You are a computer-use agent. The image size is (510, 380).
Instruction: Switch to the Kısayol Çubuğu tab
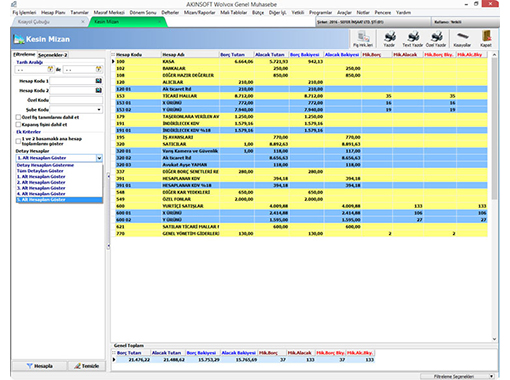(x=50, y=22)
